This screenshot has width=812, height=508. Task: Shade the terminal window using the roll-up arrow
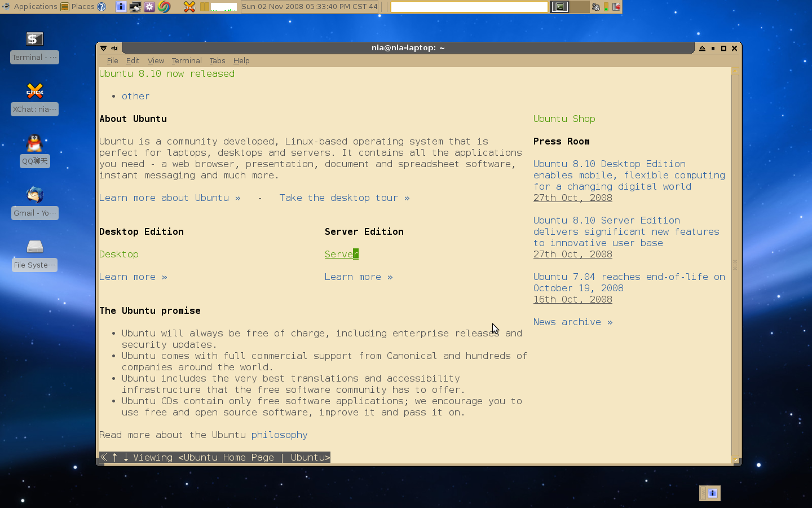(702, 48)
